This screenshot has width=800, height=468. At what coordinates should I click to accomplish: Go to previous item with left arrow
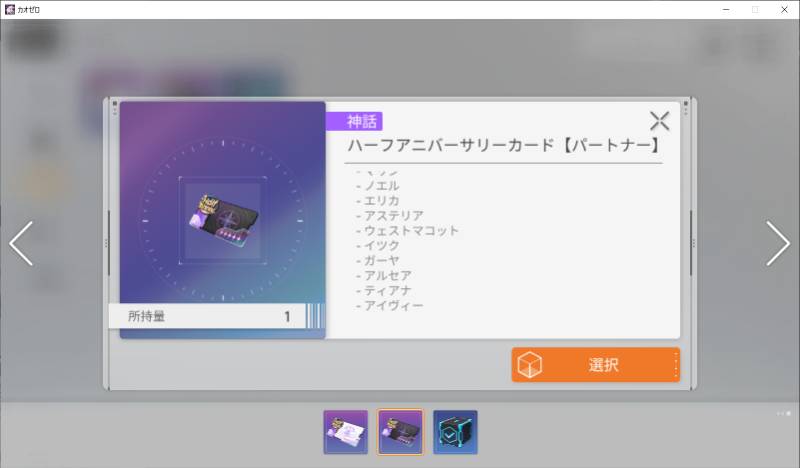(21, 243)
